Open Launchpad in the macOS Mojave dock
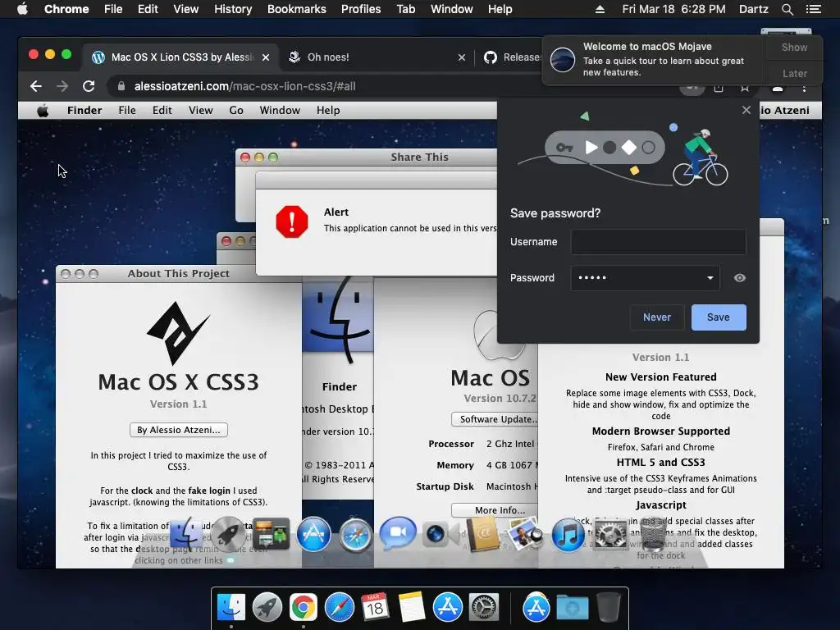Viewport: 840px width, 630px height. point(267,608)
